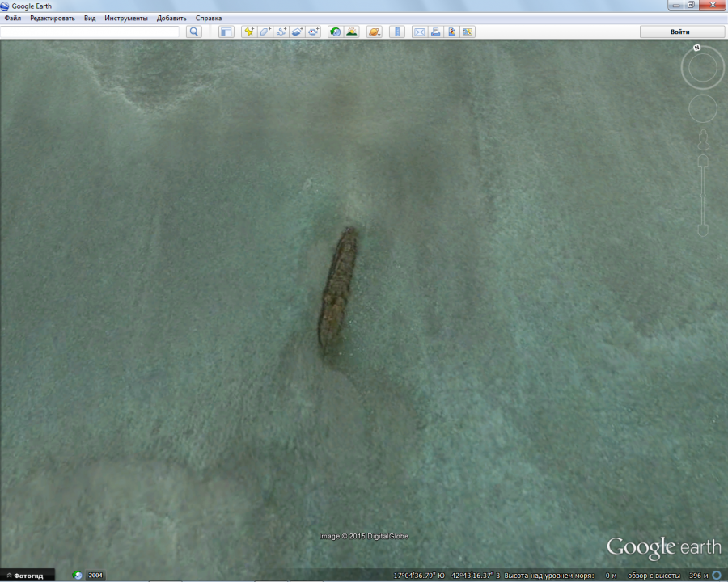Click the Email icon in toolbar

tap(419, 32)
